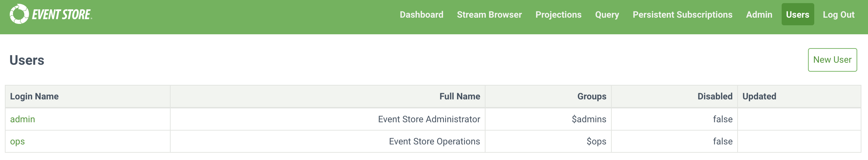Select the Event Store Administrator cell
This screenshot has height=160, width=868.
click(429, 119)
